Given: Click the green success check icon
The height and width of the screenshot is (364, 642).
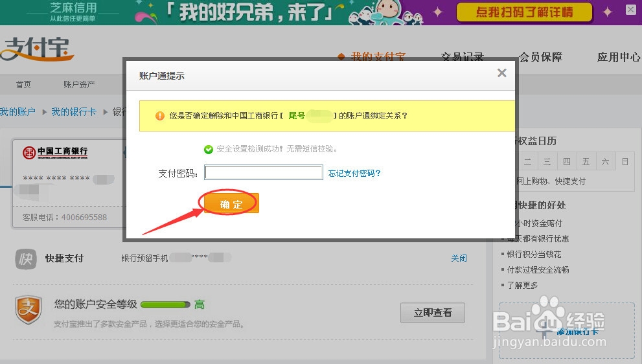Looking at the screenshot, I should 209,150.
